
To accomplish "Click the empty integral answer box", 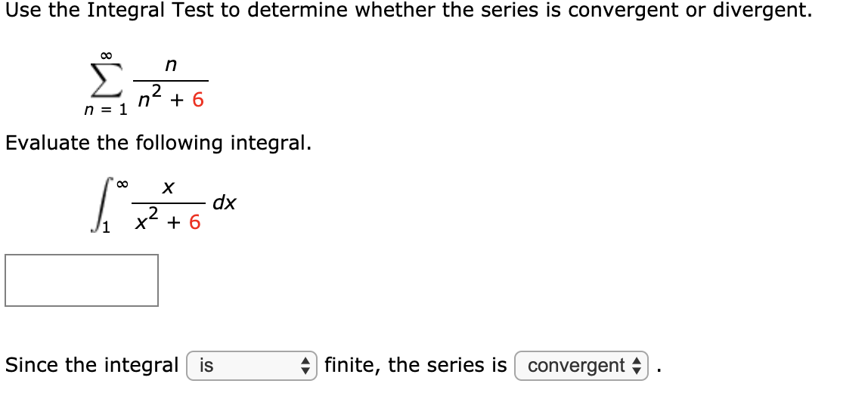I will click(x=82, y=280).
